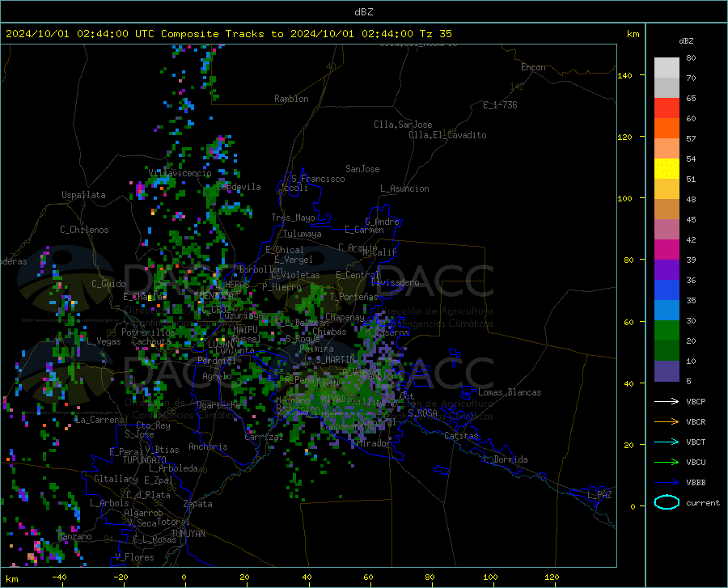Select the blue 35 dBZ color swatch
Viewport: 728px width, 588px height.
pos(667,290)
